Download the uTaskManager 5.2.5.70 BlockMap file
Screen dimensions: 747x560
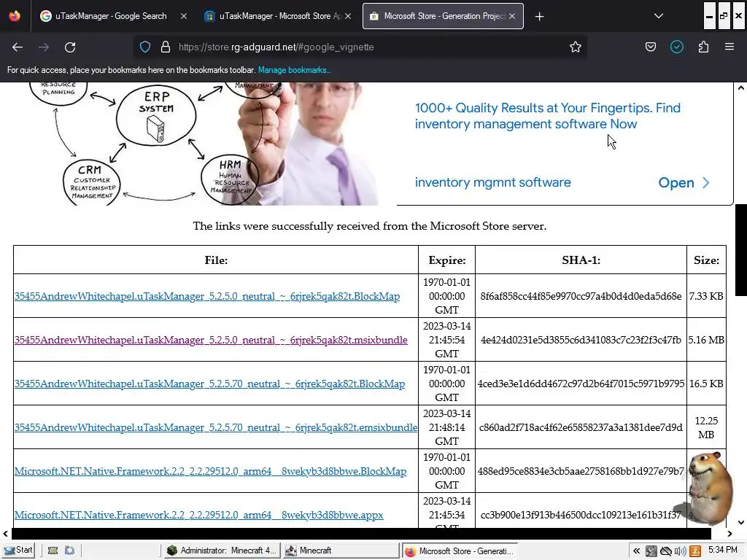pyautogui.click(x=209, y=384)
